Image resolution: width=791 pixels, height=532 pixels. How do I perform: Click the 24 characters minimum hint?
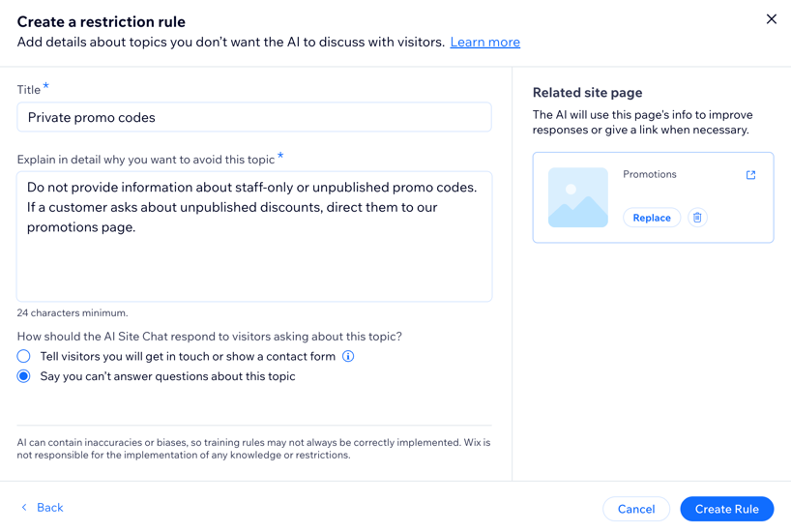tap(73, 313)
